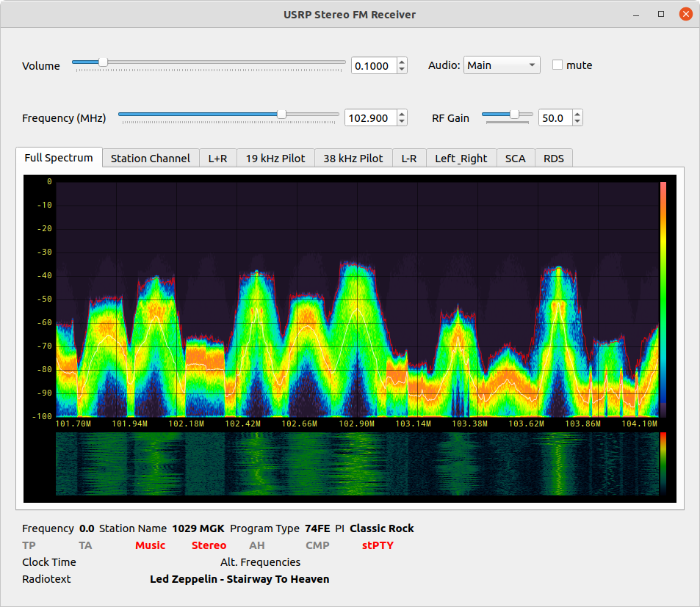Open the Audio dropdown showing Main

click(x=502, y=65)
